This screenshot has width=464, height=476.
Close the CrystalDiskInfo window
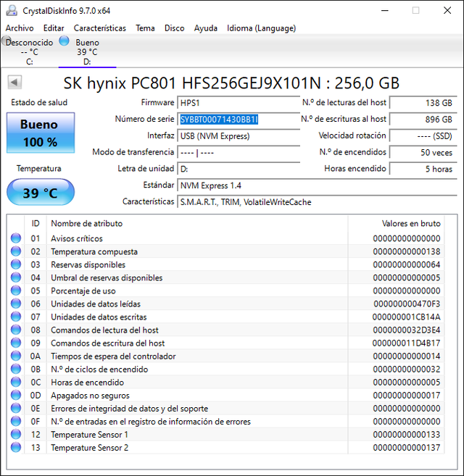coord(447,11)
